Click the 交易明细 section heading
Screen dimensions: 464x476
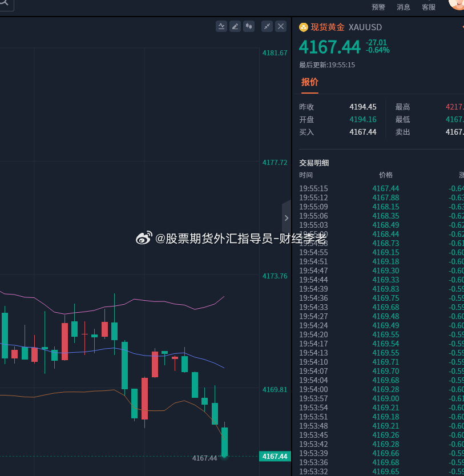click(x=314, y=163)
